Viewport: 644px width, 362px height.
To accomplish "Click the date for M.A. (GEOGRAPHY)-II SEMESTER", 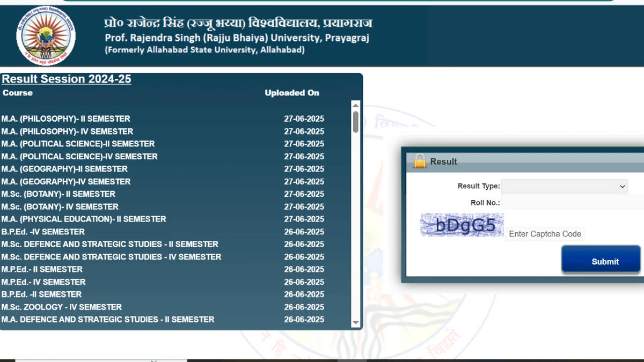I will coord(304,169).
